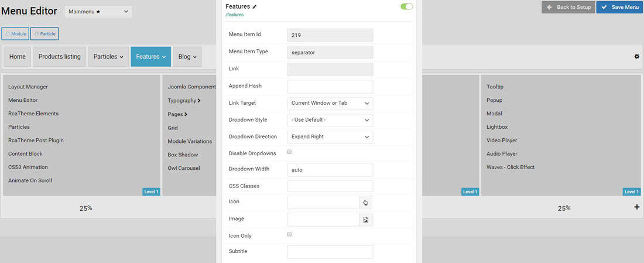Image resolution: width=644 pixels, height=263 pixels.
Task: Open the Link Target dropdown
Action: [330, 103]
